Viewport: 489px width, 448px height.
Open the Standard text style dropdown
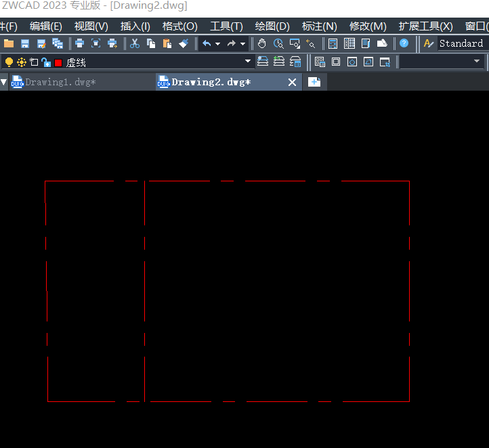[463, 43]
